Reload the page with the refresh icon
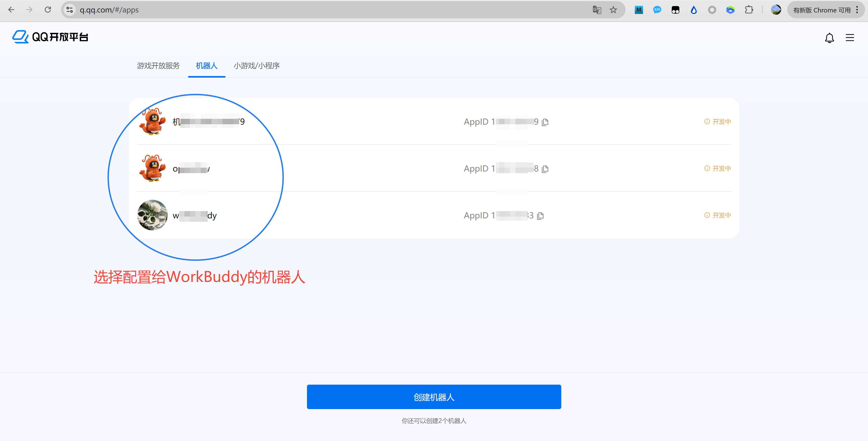This screenshot has width=868, height=441. (48, 10)
